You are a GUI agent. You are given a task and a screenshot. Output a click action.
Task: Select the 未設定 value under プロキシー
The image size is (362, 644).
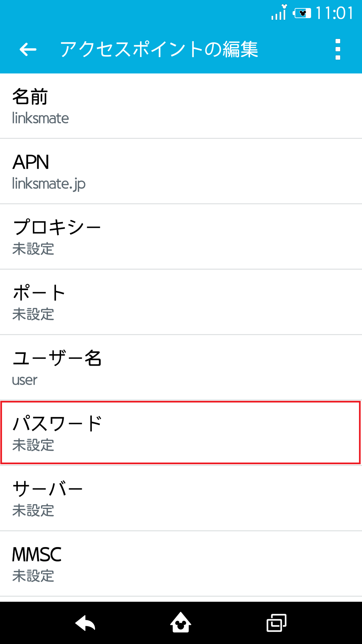click(33, 250)
